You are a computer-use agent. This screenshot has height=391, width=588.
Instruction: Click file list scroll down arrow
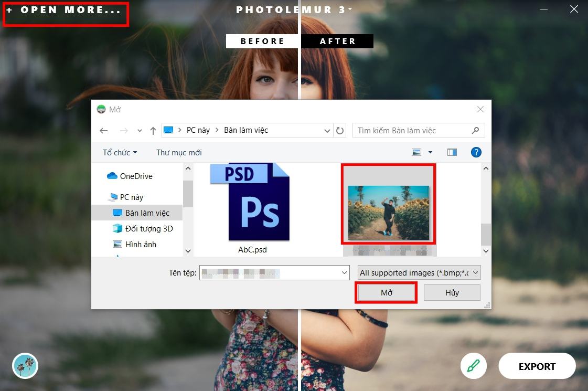(486, 251)
